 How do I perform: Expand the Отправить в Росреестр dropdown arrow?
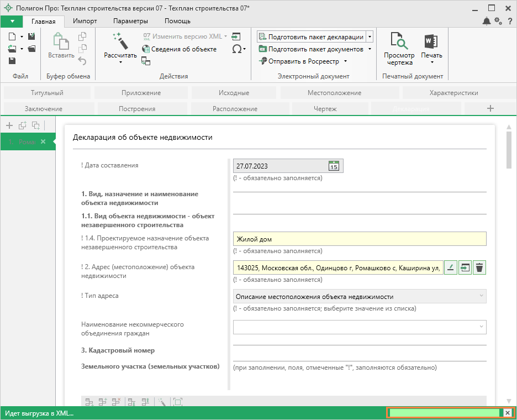point(345,61)
